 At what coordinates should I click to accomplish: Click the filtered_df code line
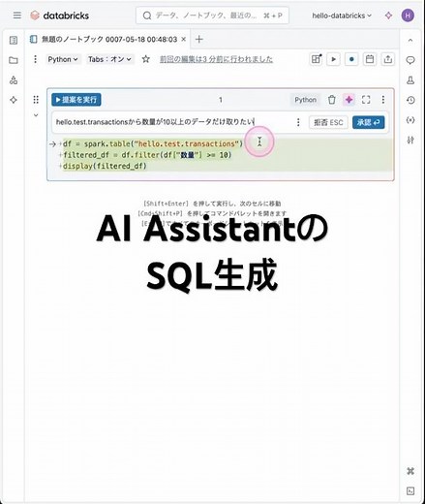point(147,155)
